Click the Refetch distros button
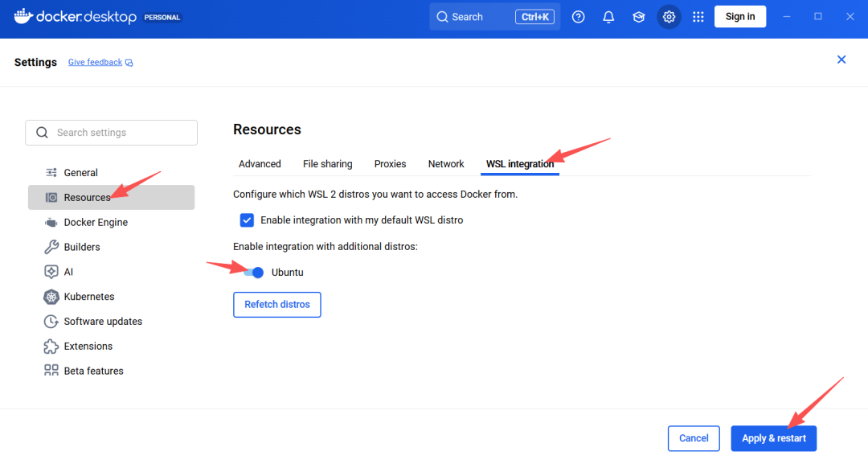Image resolution: width=868 pixels, height=468 pixels. 277,305
